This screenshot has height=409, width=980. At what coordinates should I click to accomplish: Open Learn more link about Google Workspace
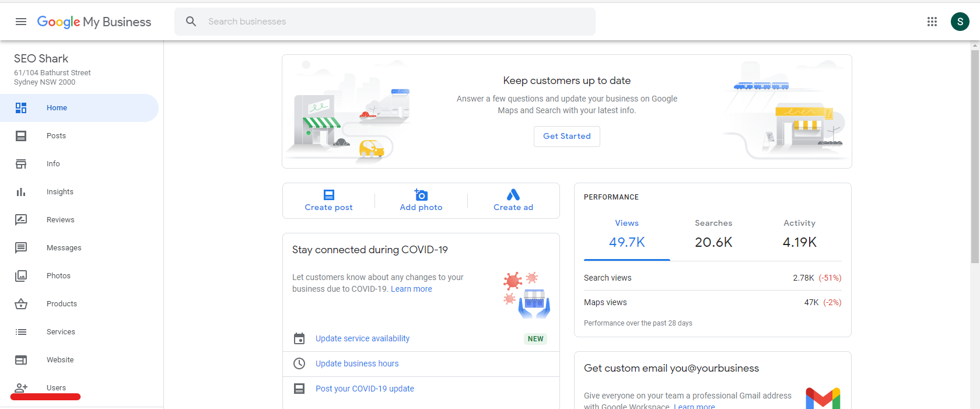coord(694,406)
